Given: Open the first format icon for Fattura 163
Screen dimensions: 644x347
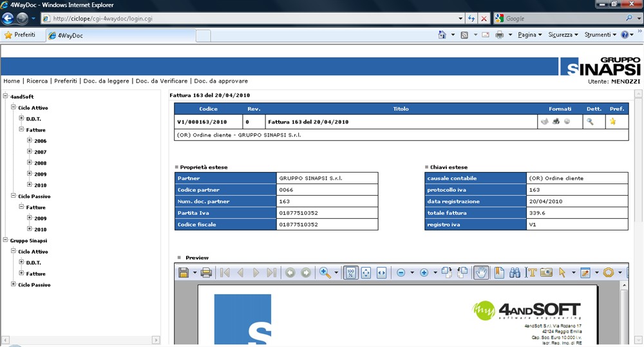Looking at the screenshot, I should click(545, 122).
